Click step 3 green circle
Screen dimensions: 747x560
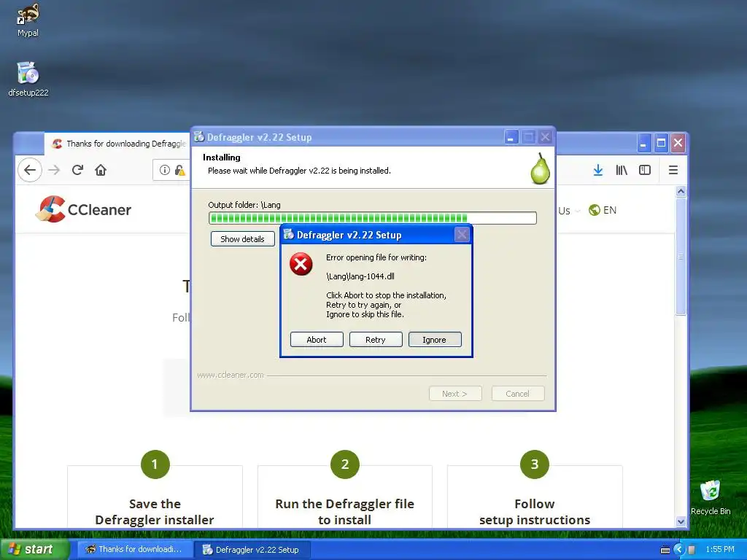pyautogui.click(x=535, y=464)
